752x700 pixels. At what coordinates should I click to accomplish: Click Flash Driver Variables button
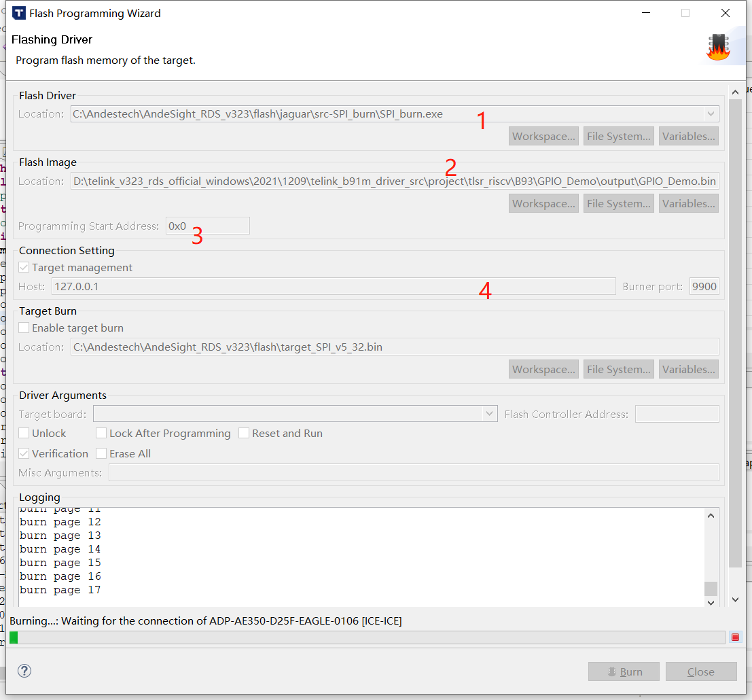689,136
